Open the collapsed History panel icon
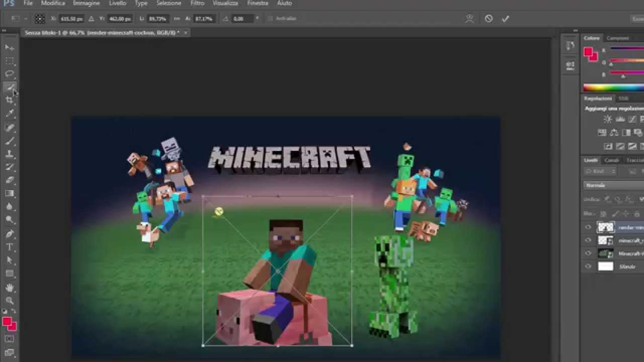The image size is (644, 362). coord(570,46)
